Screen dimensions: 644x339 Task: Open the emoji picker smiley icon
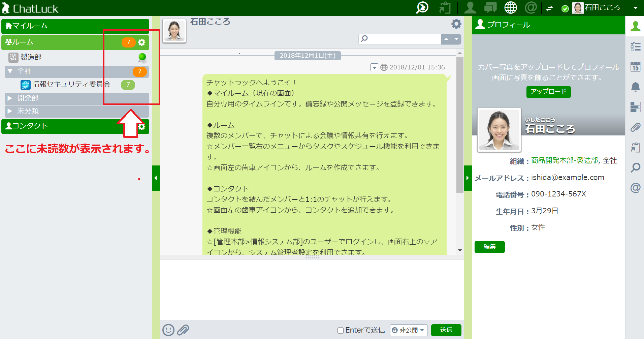pos(168,330)
